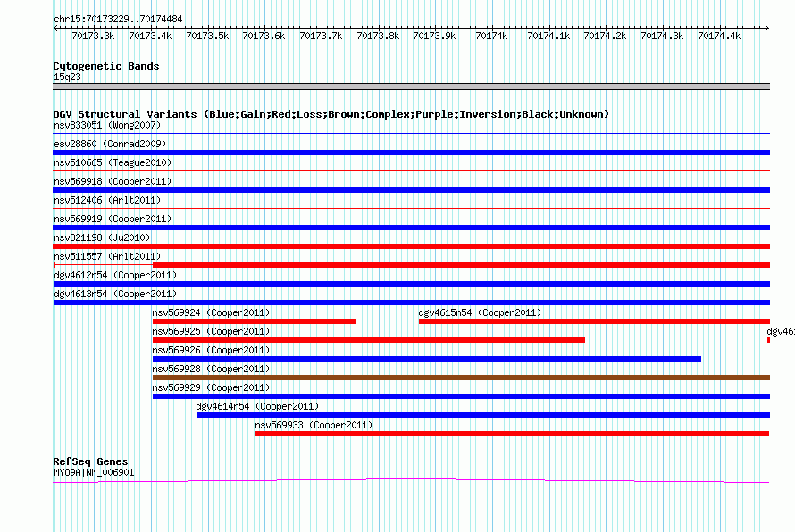
Task: Click the 70174k ruler tick label
Action: coord(491,36)
